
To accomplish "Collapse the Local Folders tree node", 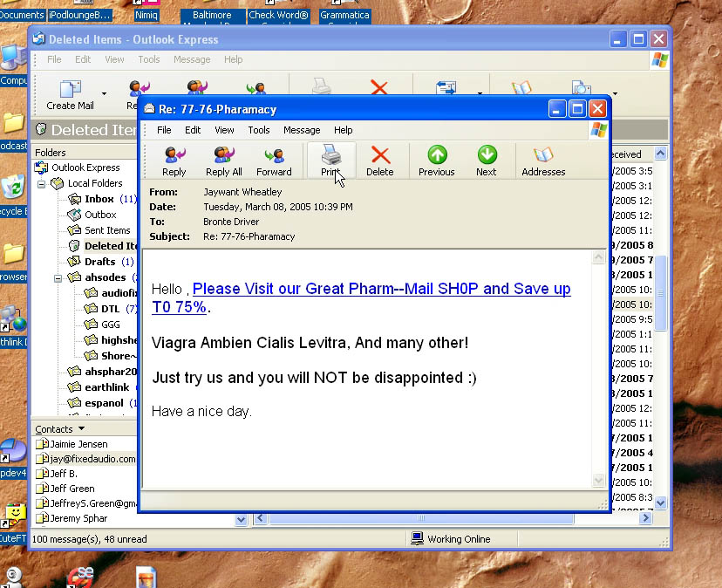I will (42, 184).
